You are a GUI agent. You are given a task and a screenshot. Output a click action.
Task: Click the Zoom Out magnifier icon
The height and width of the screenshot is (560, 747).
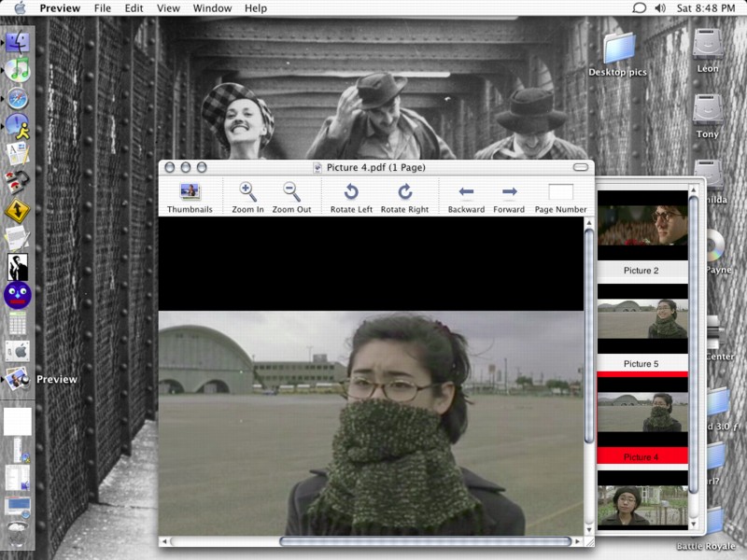tap(291, 192)
